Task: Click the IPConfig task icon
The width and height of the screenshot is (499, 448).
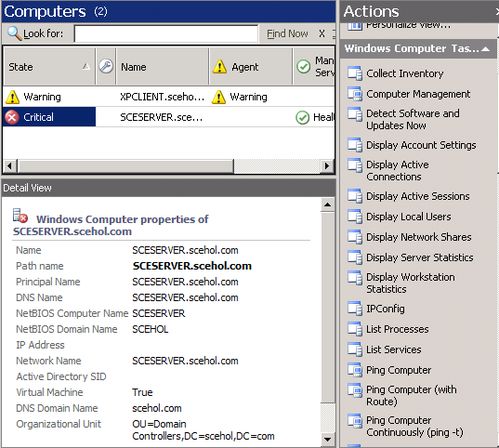Action: click(x=354, y=308)
